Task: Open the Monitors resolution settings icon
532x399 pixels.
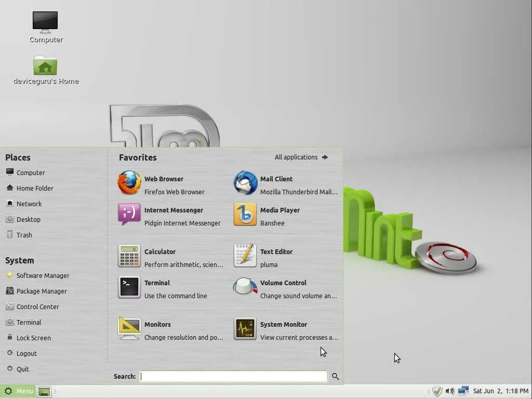Action: [x=129, y=328]
